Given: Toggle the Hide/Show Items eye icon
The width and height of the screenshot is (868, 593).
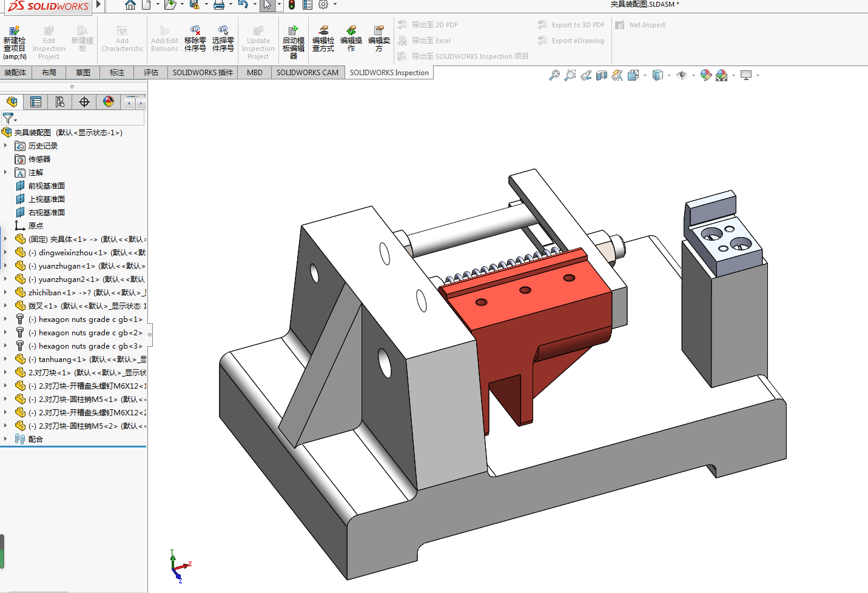Looking at the screenshot, I should coord(682,75).
